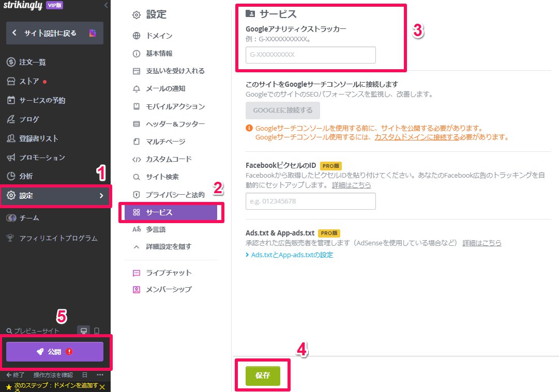Publish the site with 公開 button
Viewport: 559px width, 392px height.
tap(54, 352)
